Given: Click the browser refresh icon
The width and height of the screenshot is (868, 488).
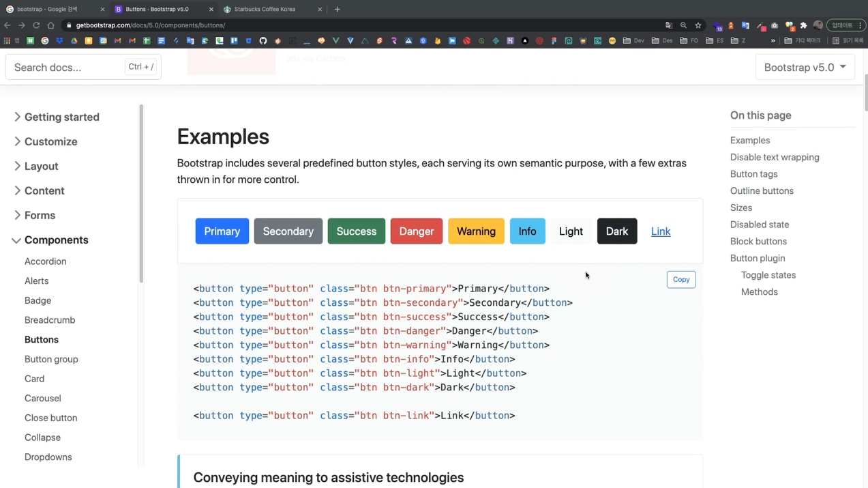Looking at the screenshot, I should pos(36,25).
